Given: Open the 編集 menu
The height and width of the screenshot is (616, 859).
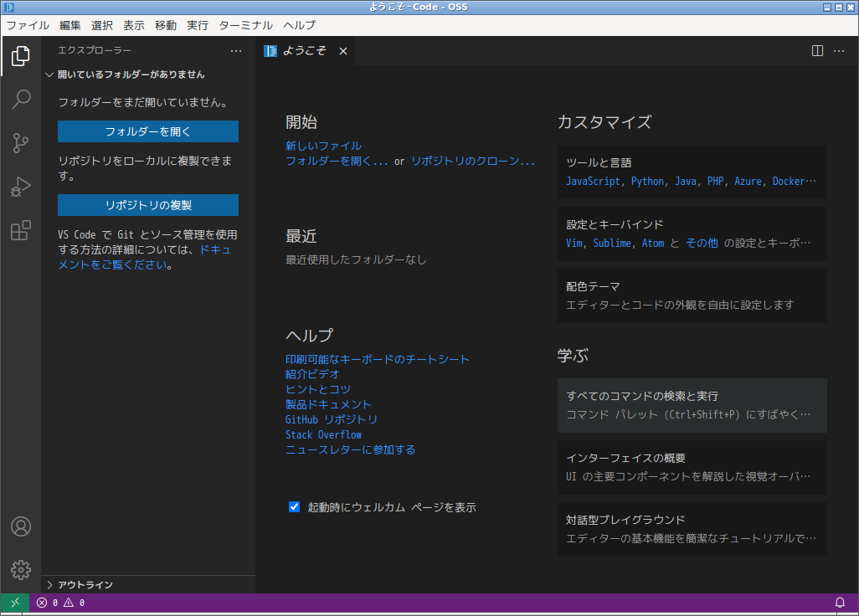Looking at the screenshot, I should click(70, 25).
